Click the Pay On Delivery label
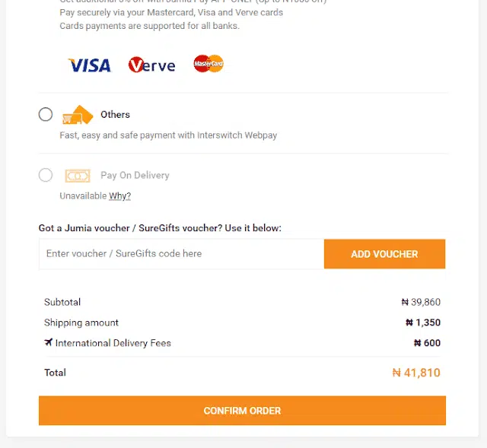Screen dimensions: 487x448 pyautogui.click(x=135, y=176)
